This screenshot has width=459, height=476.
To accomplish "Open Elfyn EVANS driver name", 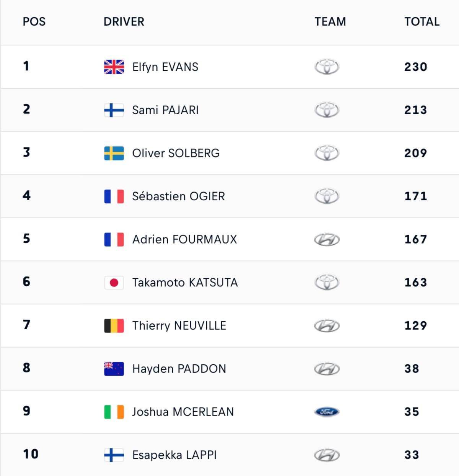I will [165, 67].
